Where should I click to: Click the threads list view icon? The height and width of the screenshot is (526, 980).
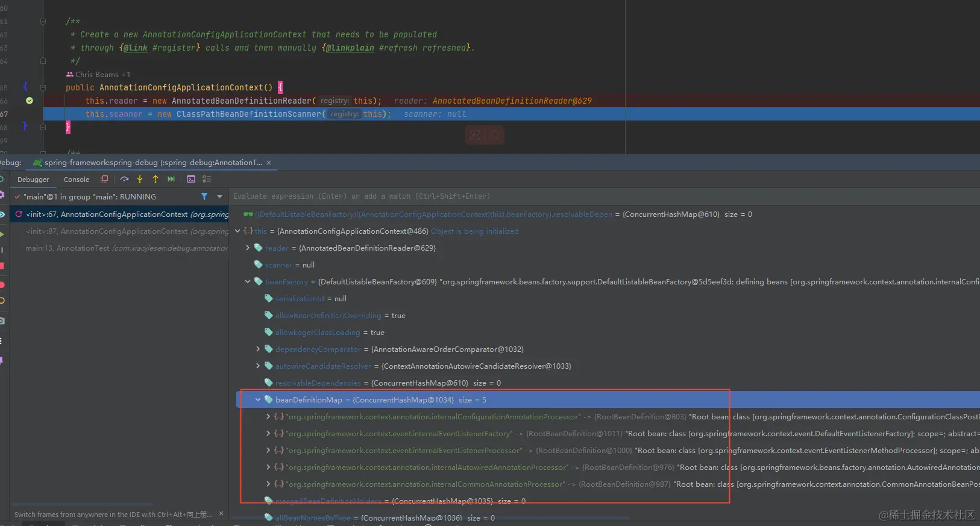pyautogui.click(x=207, y=179)
